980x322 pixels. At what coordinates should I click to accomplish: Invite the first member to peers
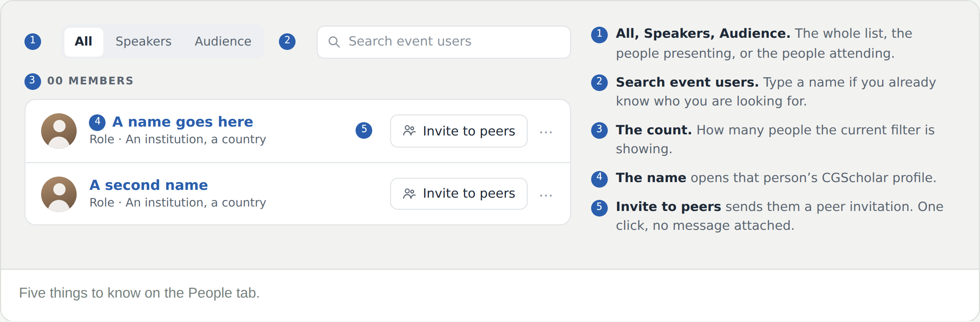pyautogui.click(x=459, y=131)
